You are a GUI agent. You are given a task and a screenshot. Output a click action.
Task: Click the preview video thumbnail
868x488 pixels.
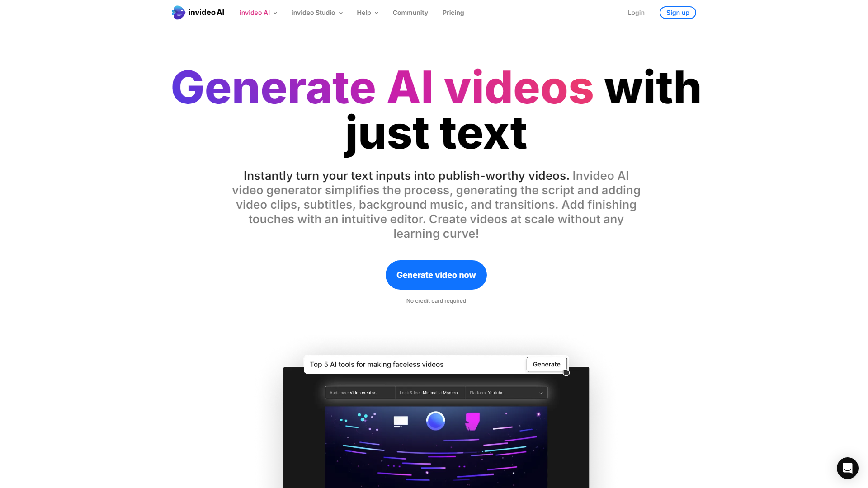(x=436, y=447)
